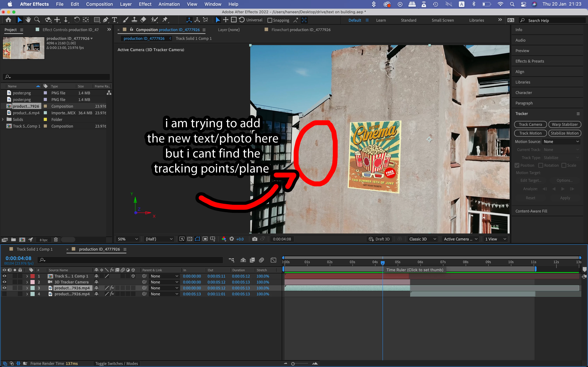The height and width of the screenshot is (367, 588).
Task: Expand the Solids folder
Action: point(3,119)
